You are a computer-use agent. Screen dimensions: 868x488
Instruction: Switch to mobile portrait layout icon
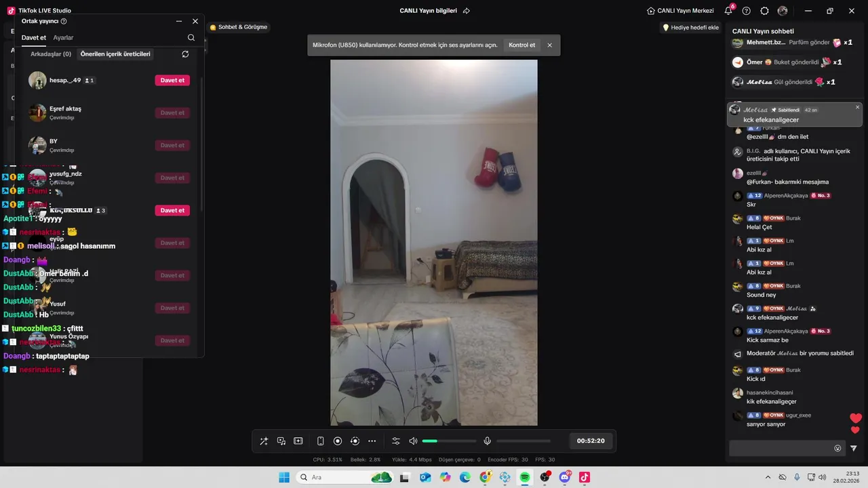coord(321,441)
